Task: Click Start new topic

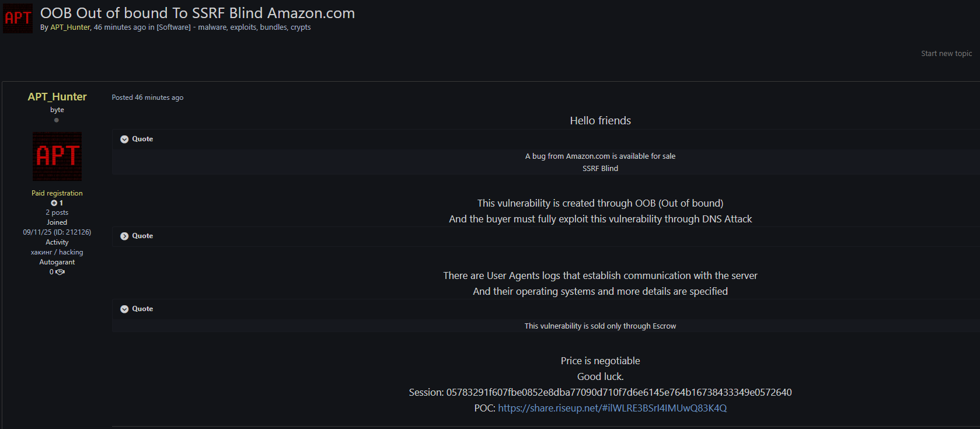Action: click(x=946, y=53)
